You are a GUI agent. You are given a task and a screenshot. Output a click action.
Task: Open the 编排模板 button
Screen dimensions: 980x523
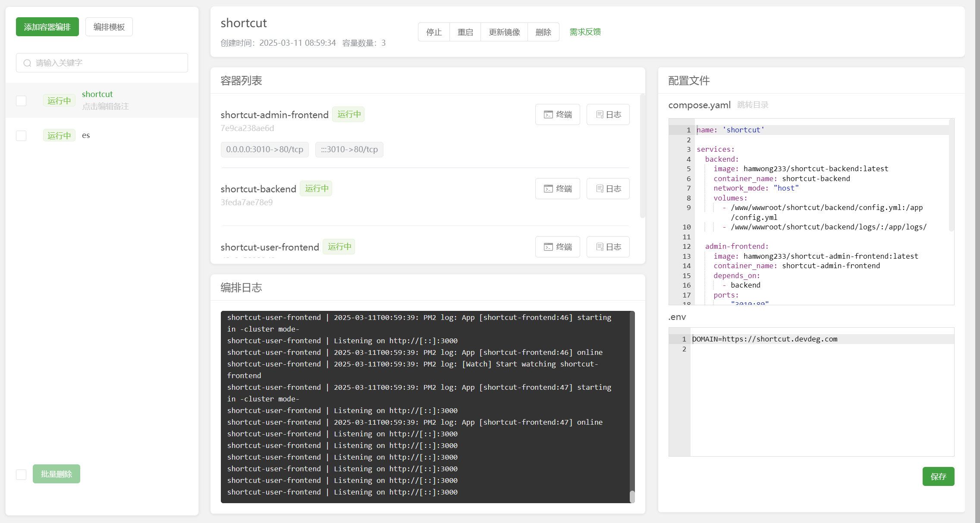click(x=109, y=27)
